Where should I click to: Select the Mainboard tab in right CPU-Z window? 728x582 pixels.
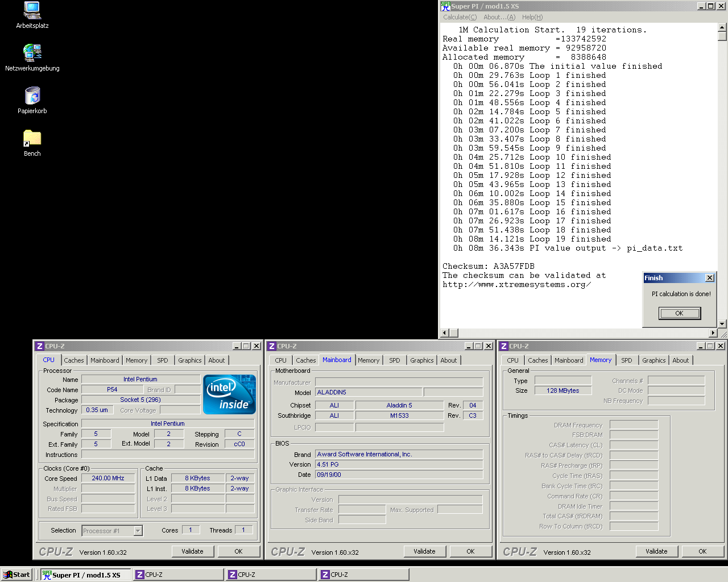click(569, 360)
